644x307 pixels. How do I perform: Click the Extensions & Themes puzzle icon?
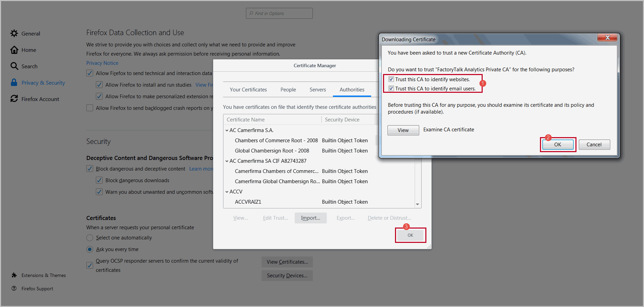tap(14, 275)
